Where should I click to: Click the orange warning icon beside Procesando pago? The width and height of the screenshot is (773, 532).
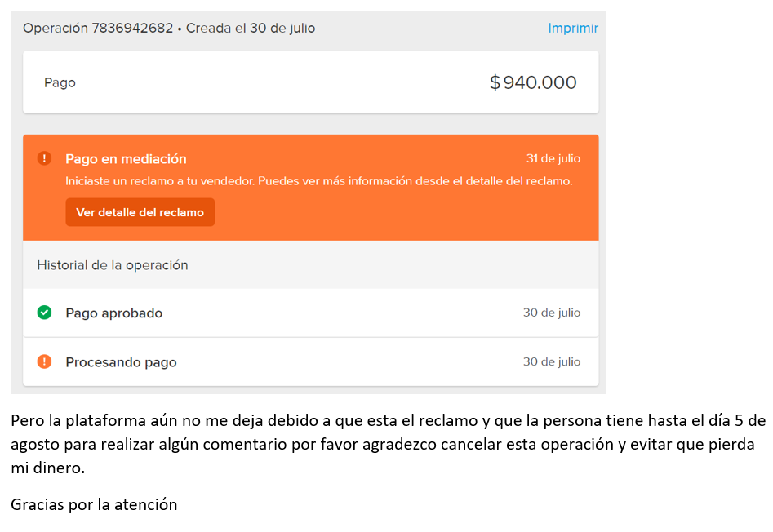[x=44, y=361]
